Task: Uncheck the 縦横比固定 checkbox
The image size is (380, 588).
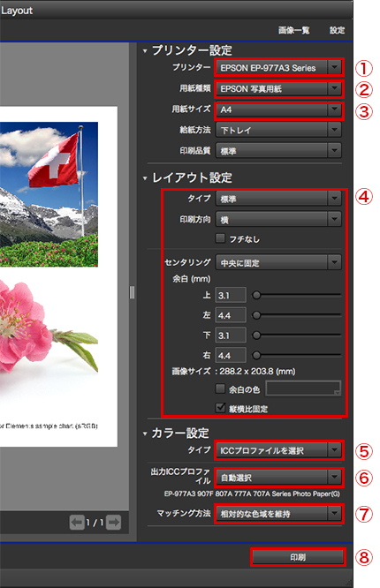Action: (x=220, y=408)
